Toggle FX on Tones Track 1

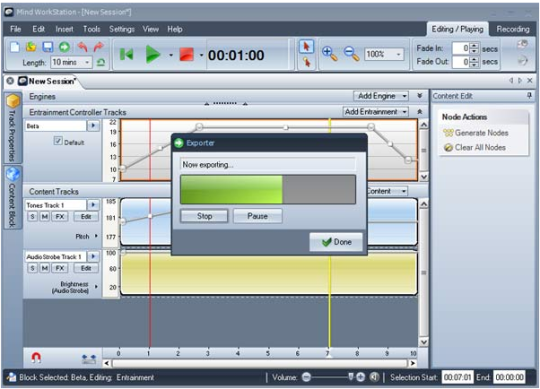(x=60, y=217)
